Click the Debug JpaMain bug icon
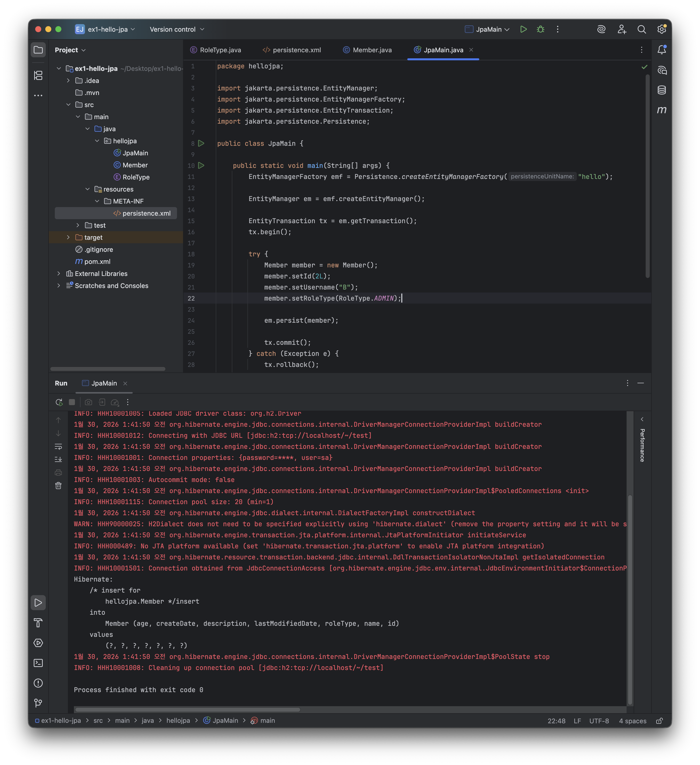700x765 pixels. (x=541, y=29)
